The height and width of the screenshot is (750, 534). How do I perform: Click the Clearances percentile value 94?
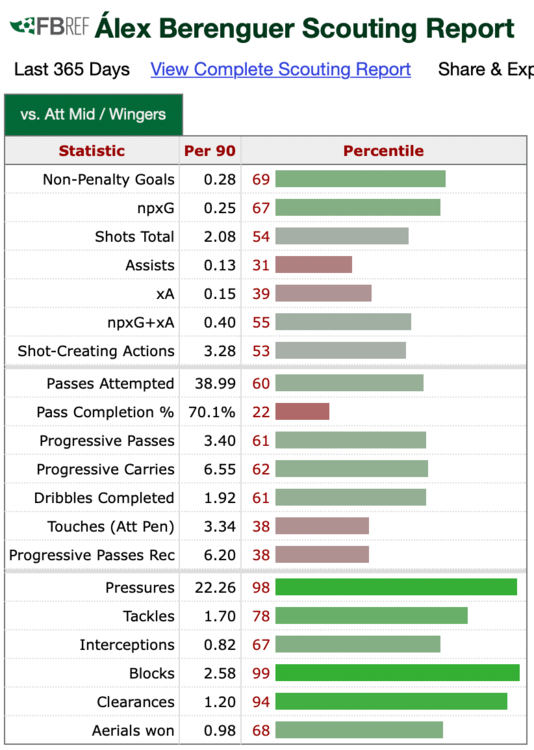261,702
